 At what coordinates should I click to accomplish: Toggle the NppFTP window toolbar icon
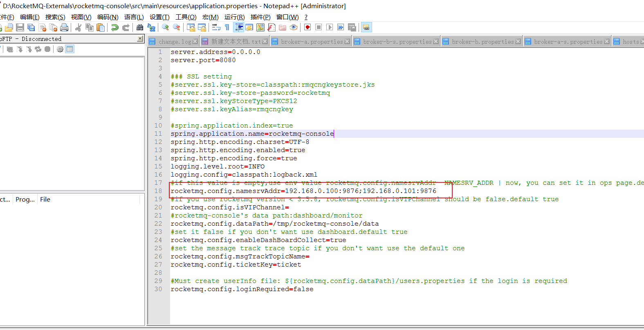tap(366, 27)
